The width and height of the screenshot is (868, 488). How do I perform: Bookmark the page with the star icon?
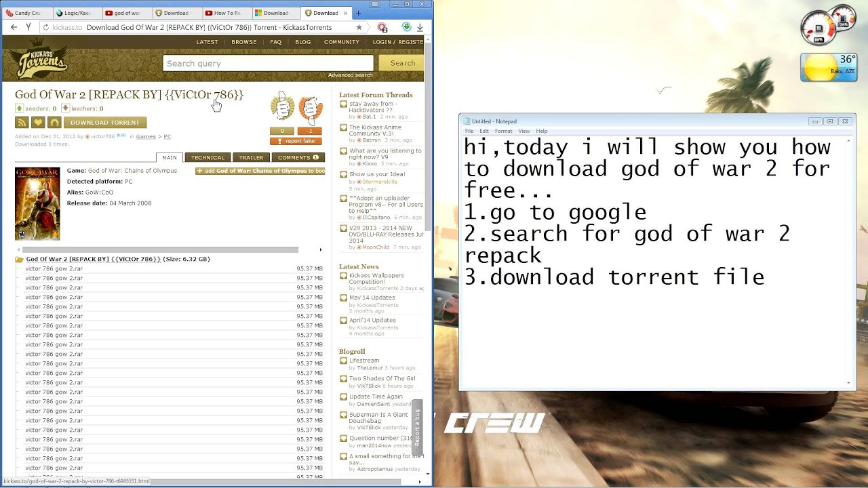click(359, 27)
